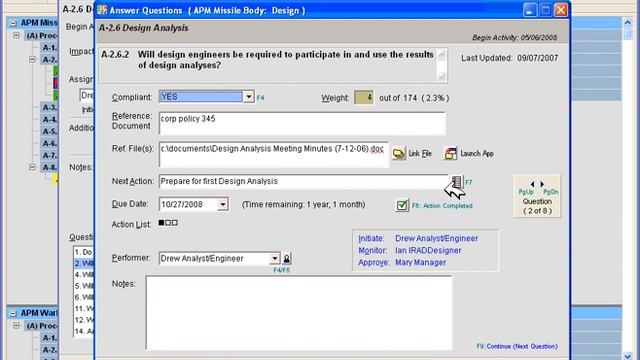
Task: Select question 1 'Do' in the background list
Action: click(84, 252)
